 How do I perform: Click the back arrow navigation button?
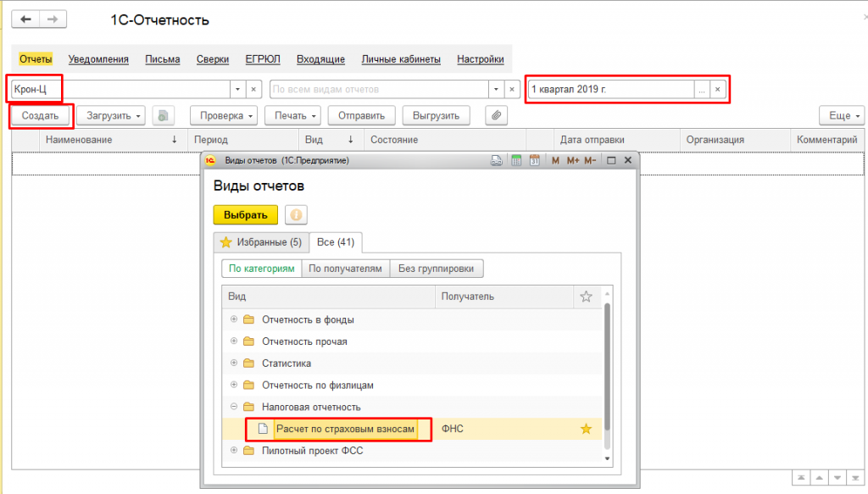pyautogui.click(x=25, y=19)
